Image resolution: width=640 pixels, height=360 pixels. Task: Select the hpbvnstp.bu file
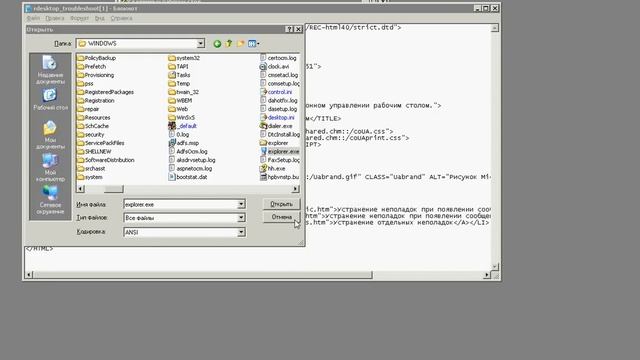280,177
